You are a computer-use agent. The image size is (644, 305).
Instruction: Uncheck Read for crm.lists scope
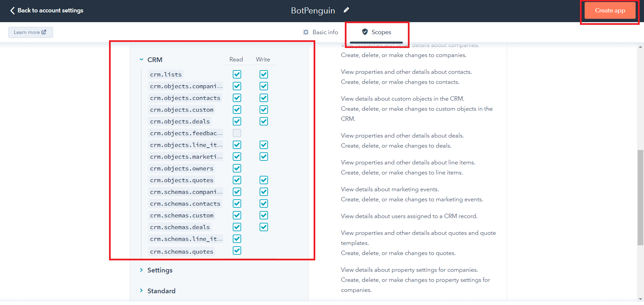pyautogui.click(x=237, y=74)
